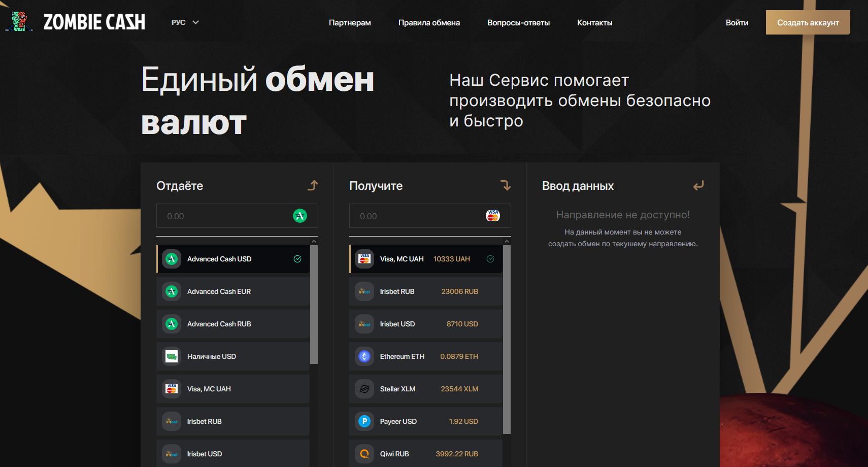Click checkmark on Visa, MC UAH 10333 row
This screenshot has width=868, height=467.
(x=490, y=259)
